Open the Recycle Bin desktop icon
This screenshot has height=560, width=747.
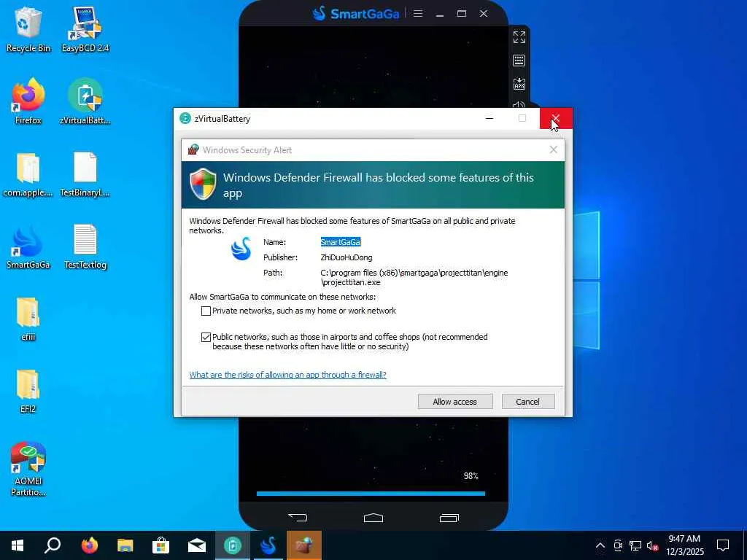coord(28,29)
